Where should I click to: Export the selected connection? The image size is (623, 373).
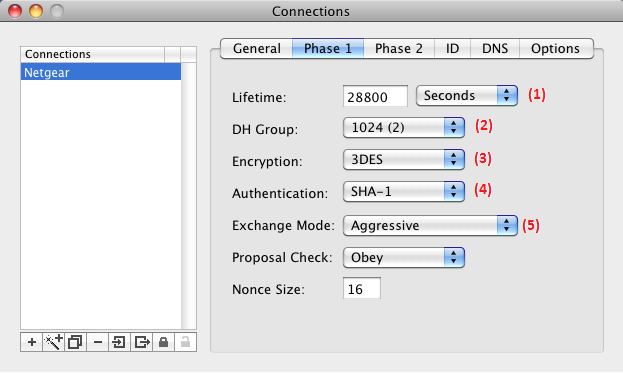141,342
